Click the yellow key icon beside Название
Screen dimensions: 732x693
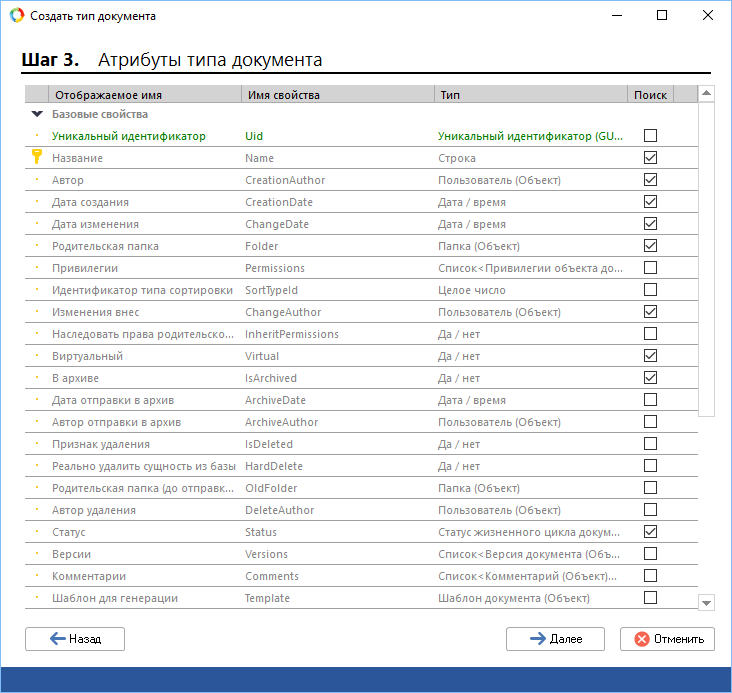(x=37, y=157)
